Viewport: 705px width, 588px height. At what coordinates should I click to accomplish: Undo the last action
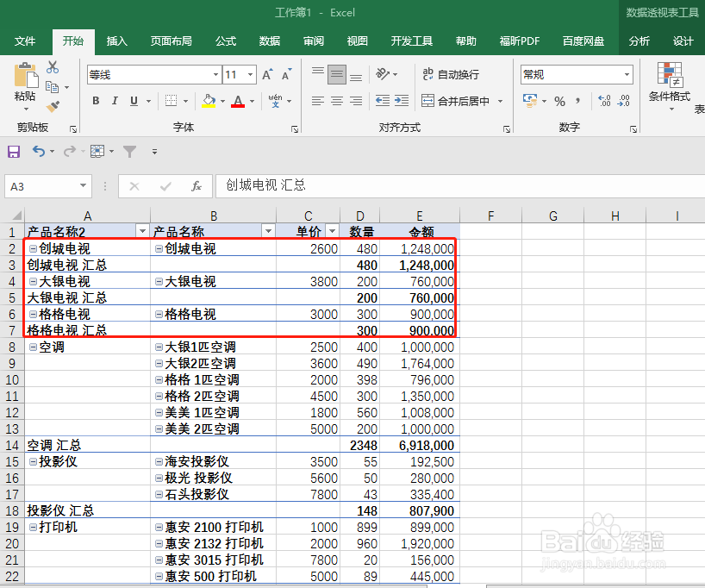tap(39, 151)
